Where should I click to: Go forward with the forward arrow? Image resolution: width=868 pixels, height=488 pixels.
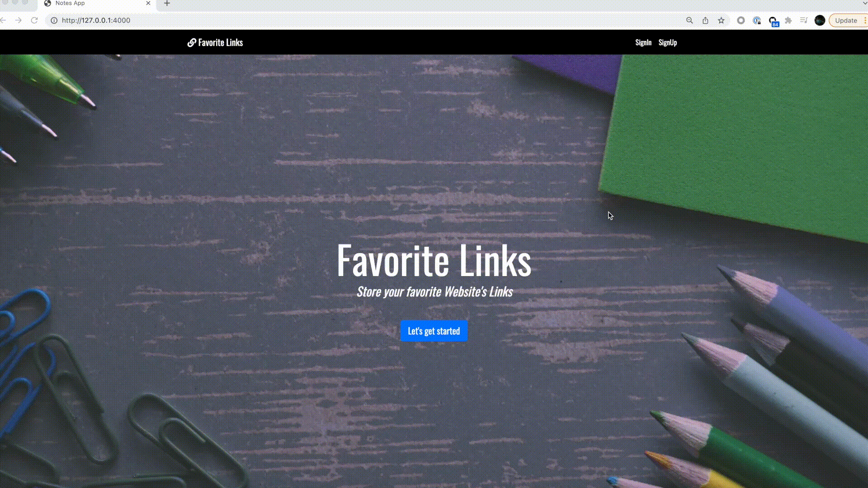tap(18, 20)
